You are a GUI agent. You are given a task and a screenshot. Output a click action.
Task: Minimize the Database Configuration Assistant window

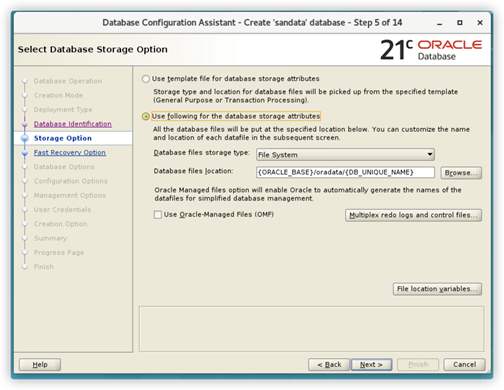[x=440, y=23]
